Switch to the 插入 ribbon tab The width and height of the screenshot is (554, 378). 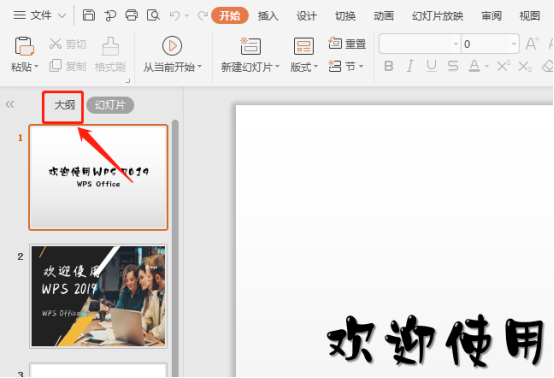(x=268, y=16)
